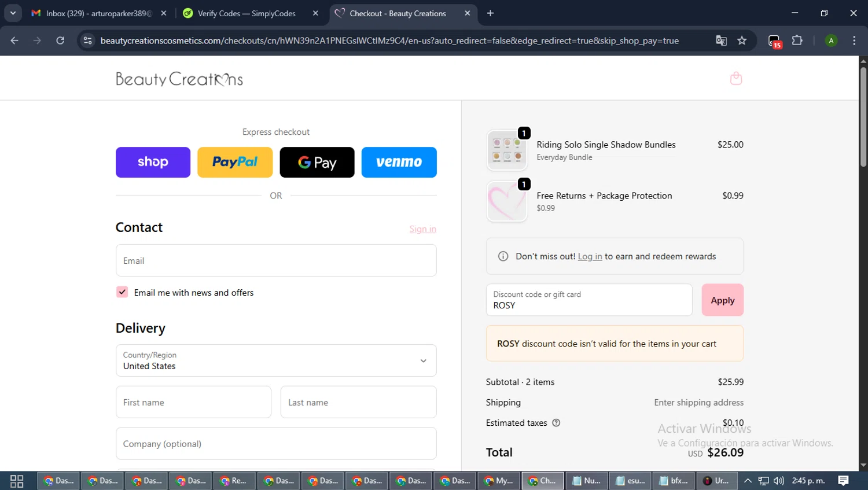
Task: Apply the discount code
Action: tap(722, 300)
